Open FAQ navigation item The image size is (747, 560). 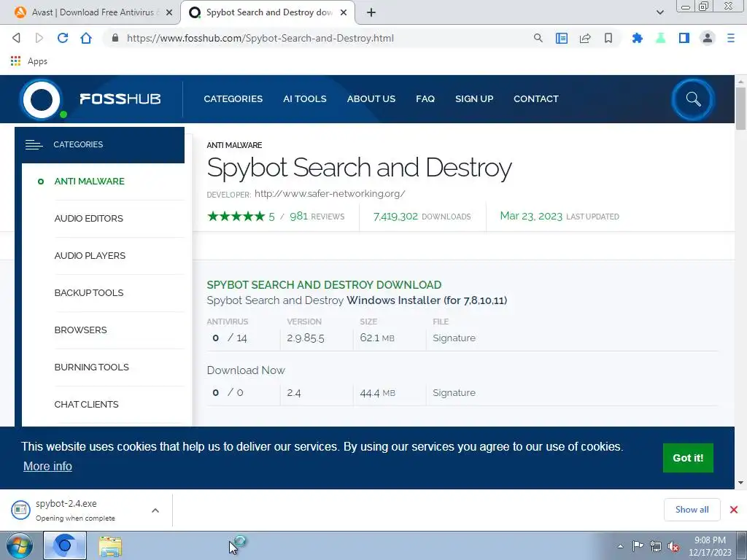pos(425,98)
